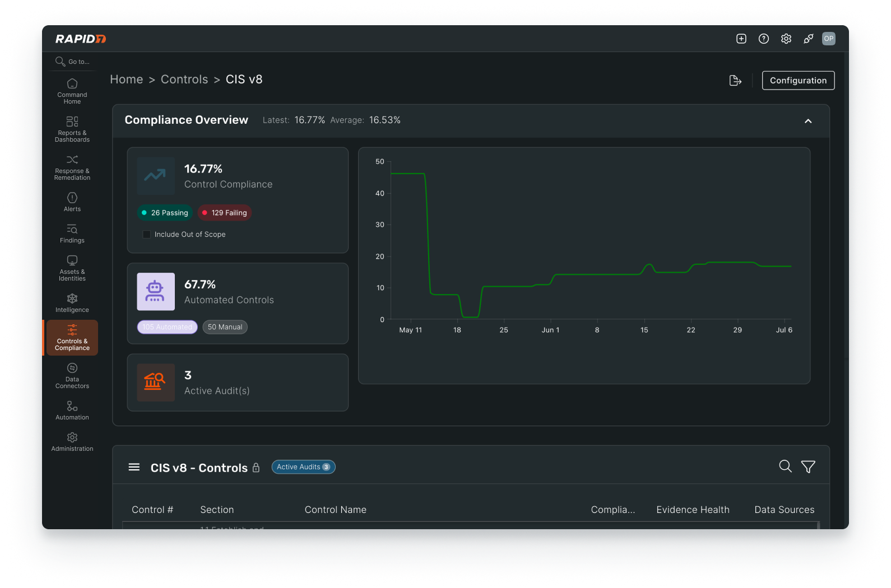Sort by Evidence Health column header
This screenshot has height=588, width=891.
(693, 510)
